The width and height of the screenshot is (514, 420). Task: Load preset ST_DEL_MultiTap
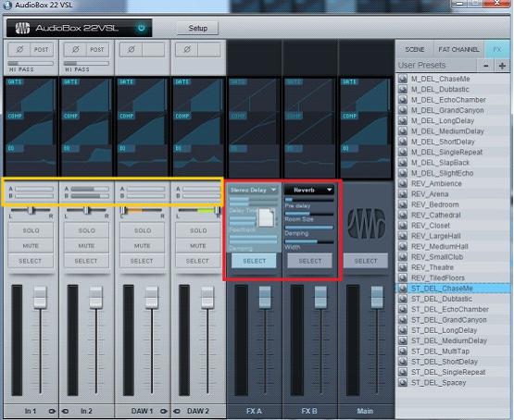click(x=454, y=352)
